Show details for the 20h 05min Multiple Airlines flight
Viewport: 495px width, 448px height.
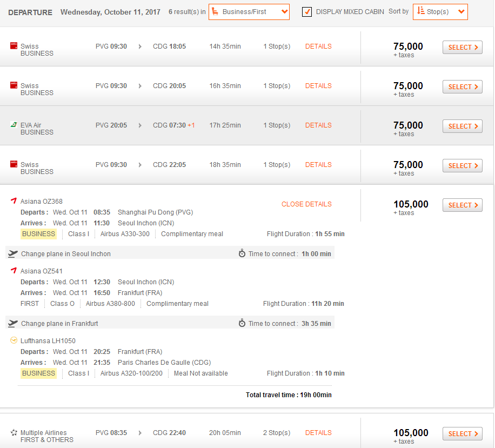coord(318,433)
